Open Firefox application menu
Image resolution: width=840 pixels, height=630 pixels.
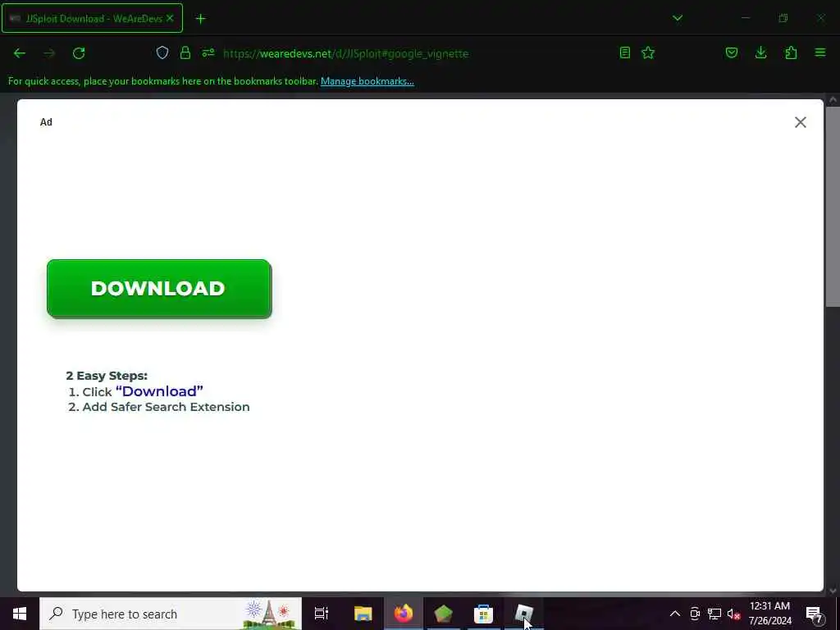tap(820, 52)
